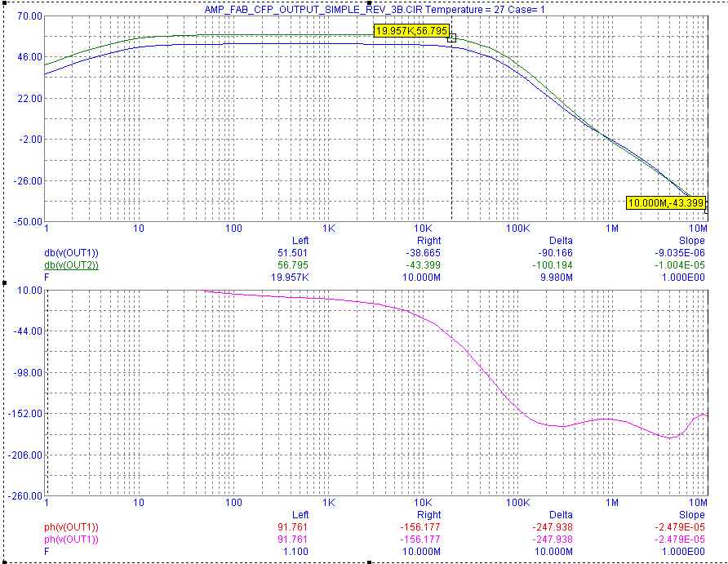Click the 1.100 left frequency in phase table
This screenshot has width=728, height=564.
coord(295,552)
